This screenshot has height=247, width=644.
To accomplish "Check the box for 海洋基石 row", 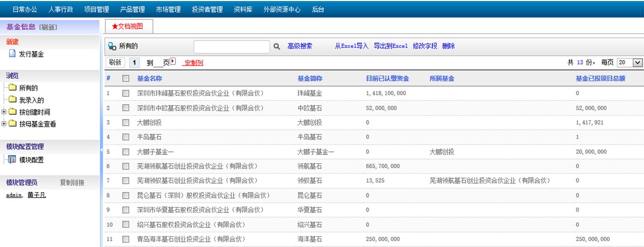I will click(126, 239).
